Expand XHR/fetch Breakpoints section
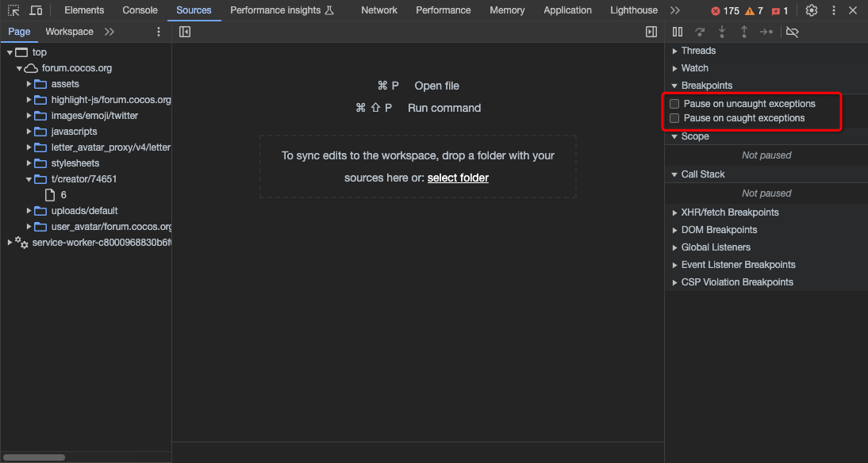 675,212
